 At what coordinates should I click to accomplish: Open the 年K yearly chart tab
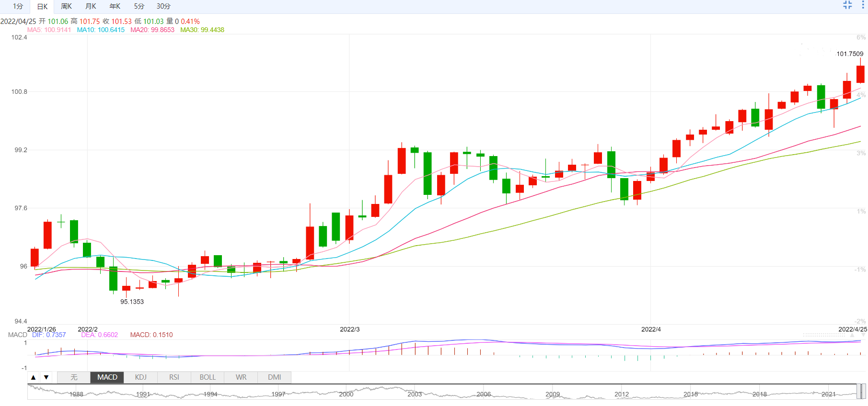(x=115, y=6)
